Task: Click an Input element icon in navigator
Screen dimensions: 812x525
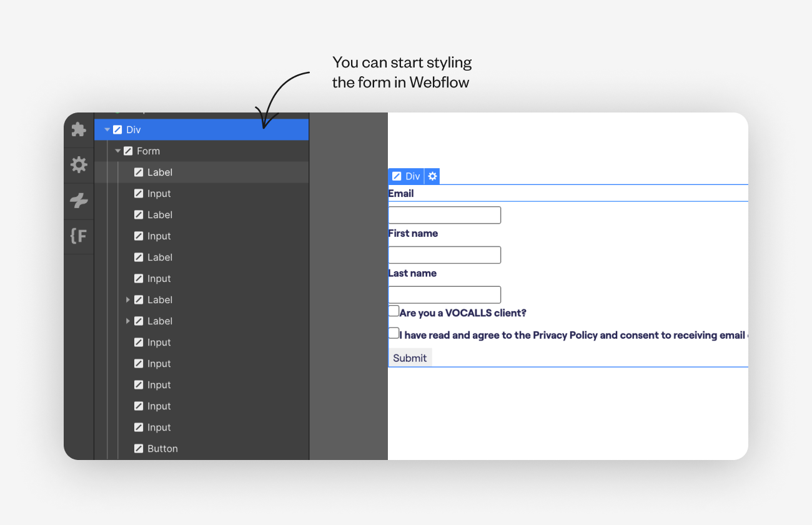Action: 139,193
